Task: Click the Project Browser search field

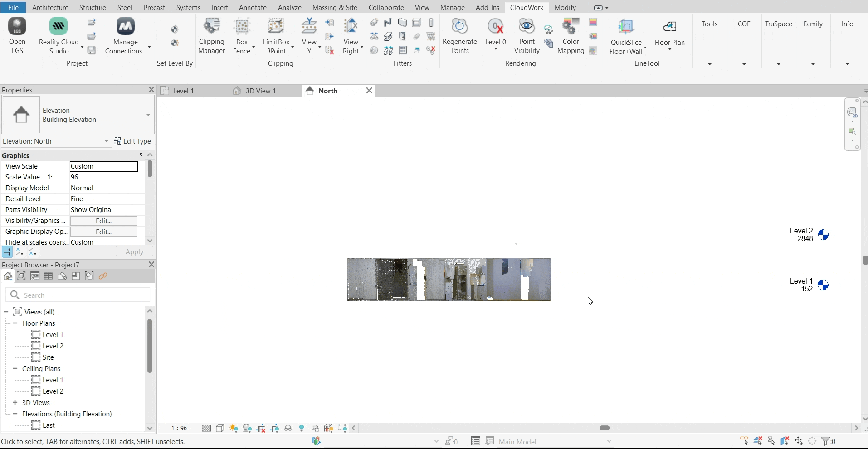Action: [x=77, y=295]
